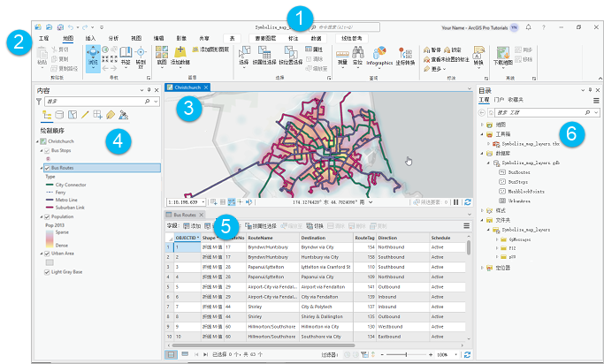Image resolution: width=604 pixels, height=364 pixels.
Task: Toggle Light Gray Base layer checkbox
Action: pos(47,272)
